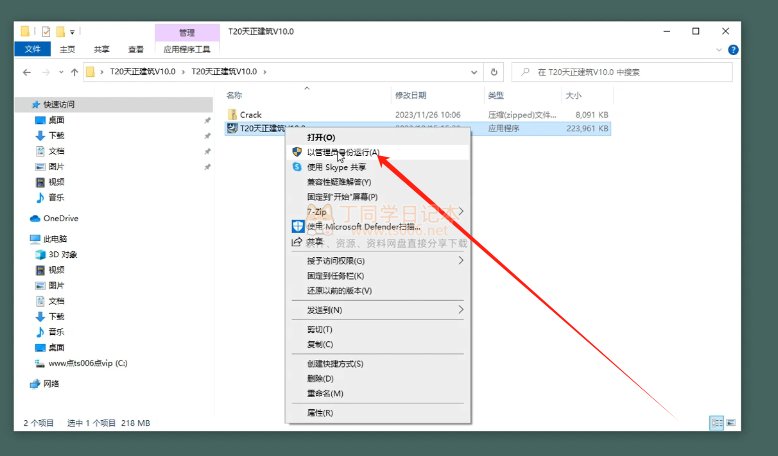Click the Defender shield icon
Screen dimensions: 778x456
(298, 227)
